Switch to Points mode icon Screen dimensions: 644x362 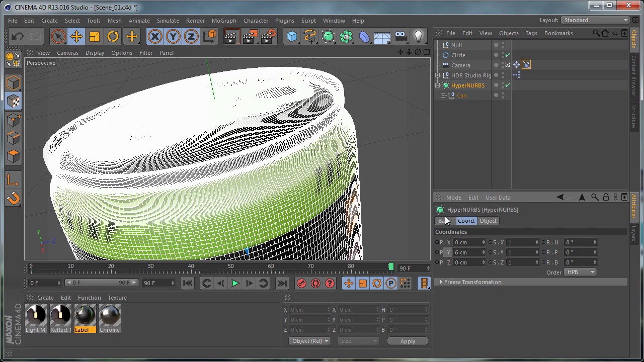click(13, 120)
